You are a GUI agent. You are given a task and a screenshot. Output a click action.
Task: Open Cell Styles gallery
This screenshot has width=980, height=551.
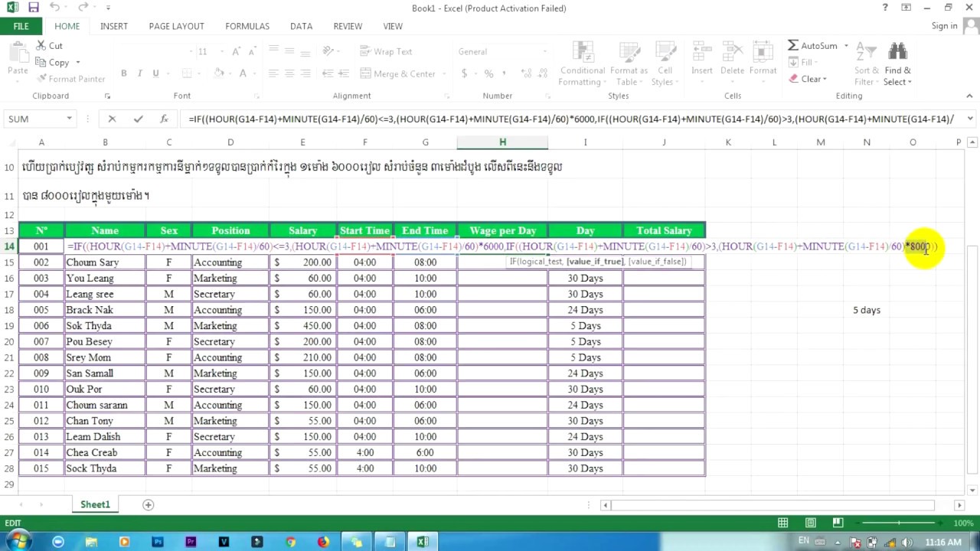(664, 64)
